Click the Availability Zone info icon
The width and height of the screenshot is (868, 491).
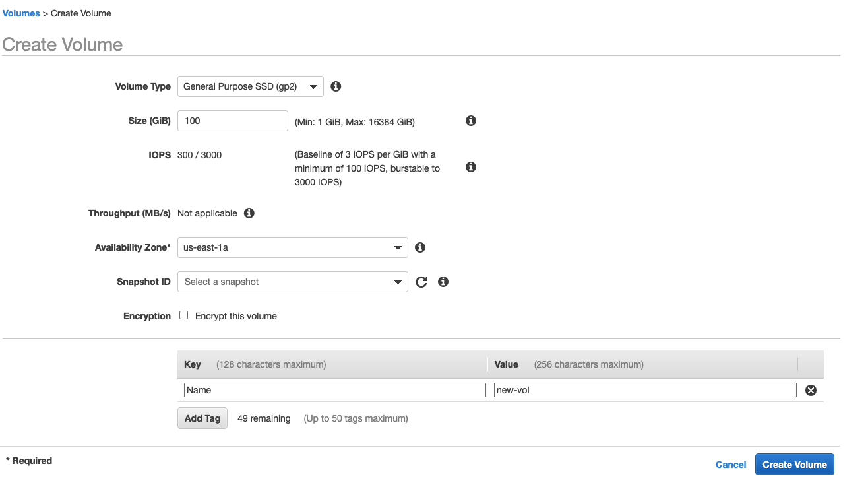coord(420,247)
